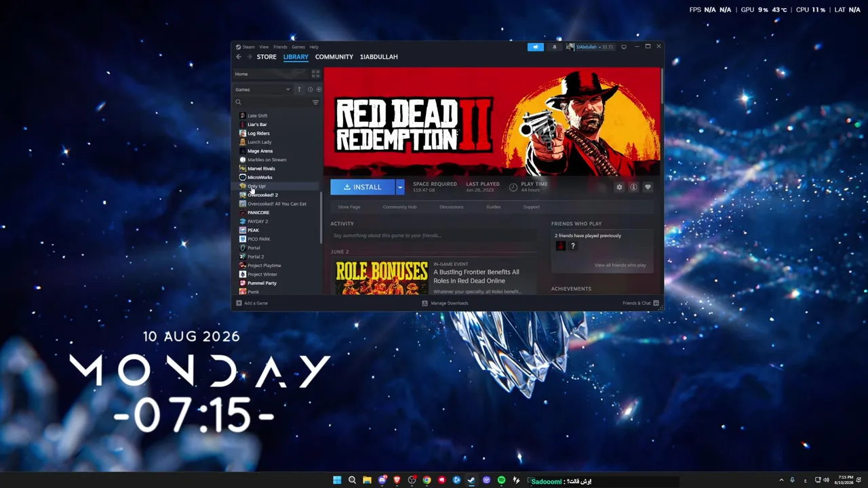This screenshot has height=488, width=868.
Task: Show game info icon
Action: pos(633,187)
